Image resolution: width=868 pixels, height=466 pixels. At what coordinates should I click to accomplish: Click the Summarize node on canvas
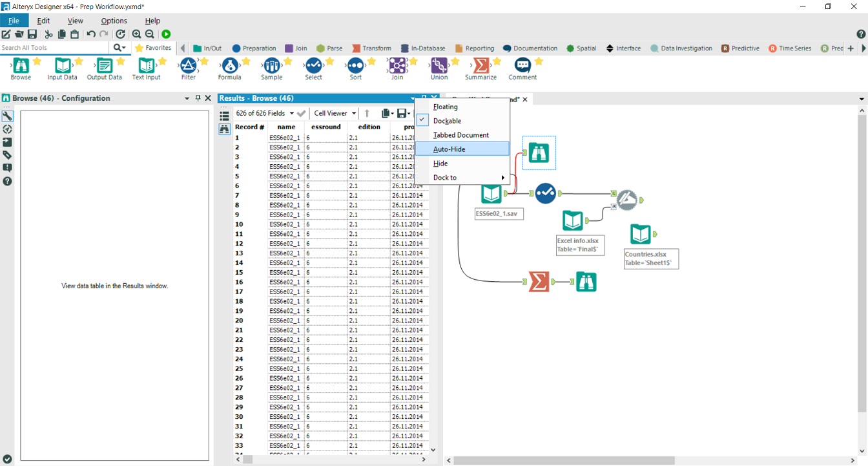(x=538, y=282)
